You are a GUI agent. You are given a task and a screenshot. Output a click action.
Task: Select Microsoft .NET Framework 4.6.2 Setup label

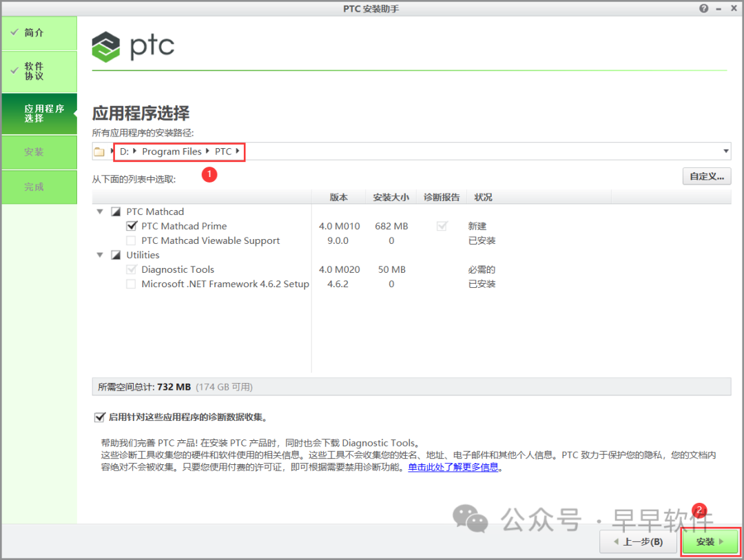(225, 284)
